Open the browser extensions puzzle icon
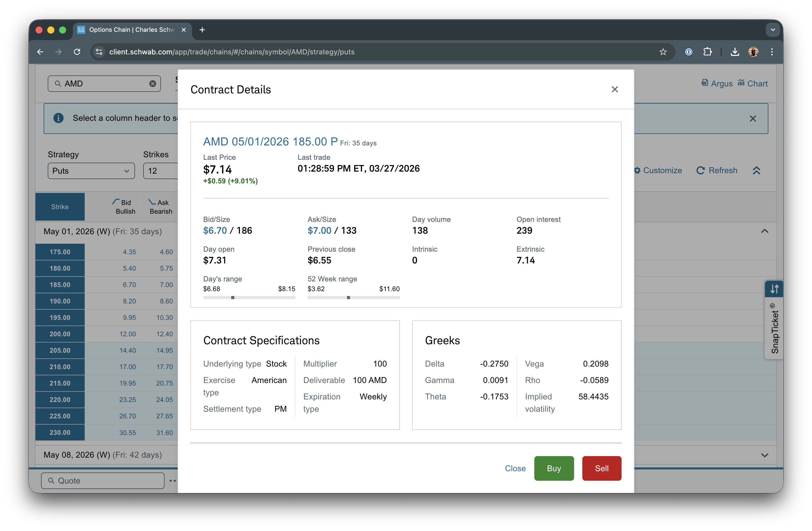The height and width of the screenshot is (531, 812). tap(707, 52)
